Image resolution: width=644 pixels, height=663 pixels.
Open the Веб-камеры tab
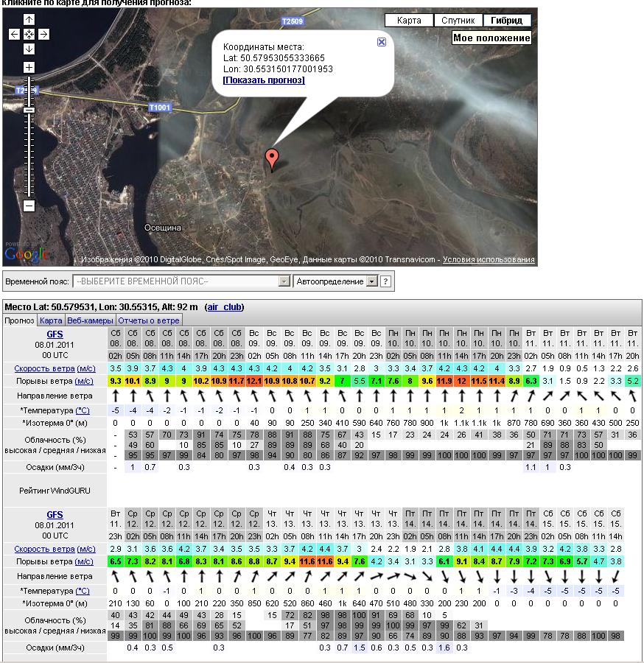[91, 320]
